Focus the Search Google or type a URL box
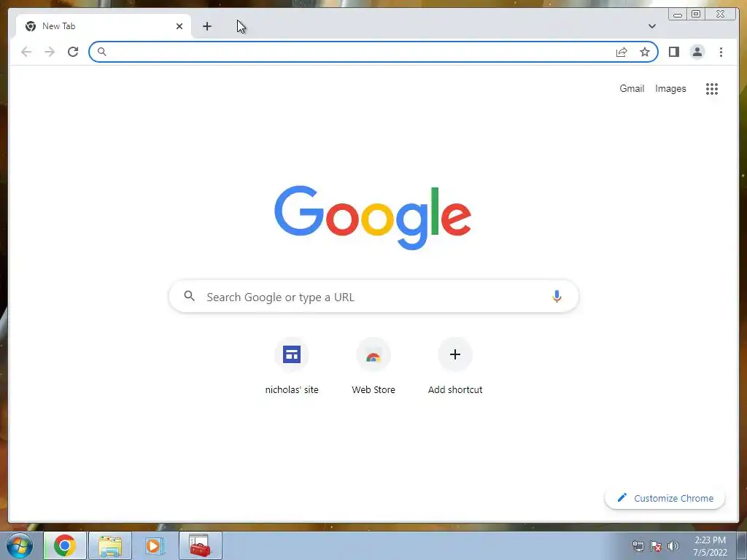Viewport: 747px width, 560px height. tap(373, 297)
